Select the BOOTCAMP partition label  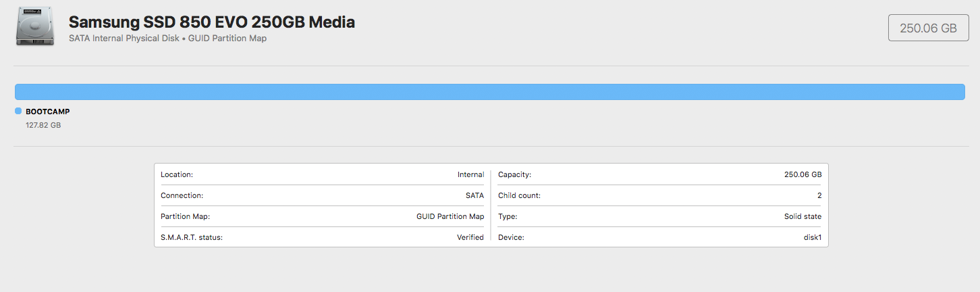(x=47, y=112)
